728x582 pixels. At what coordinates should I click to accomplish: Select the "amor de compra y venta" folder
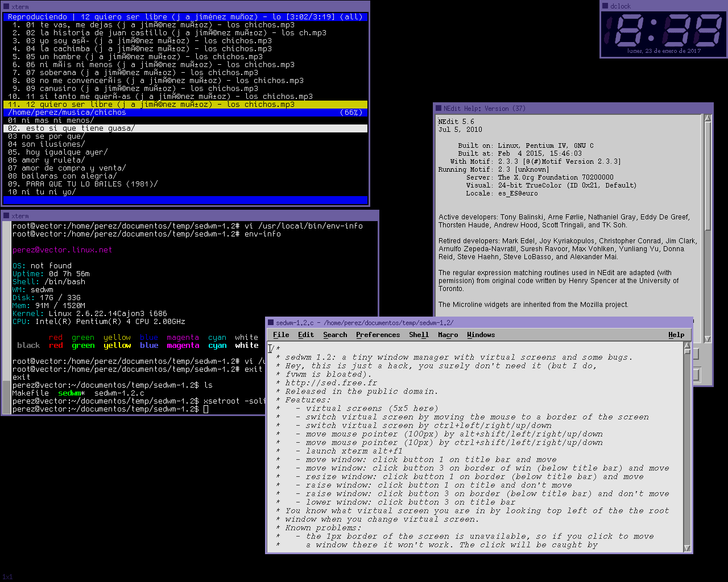(67, 168)
